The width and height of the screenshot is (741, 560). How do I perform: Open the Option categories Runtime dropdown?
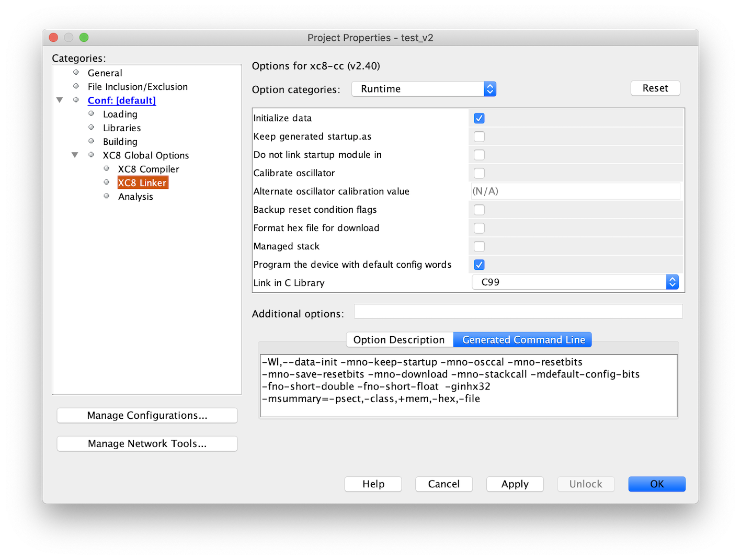click(424, 89)
